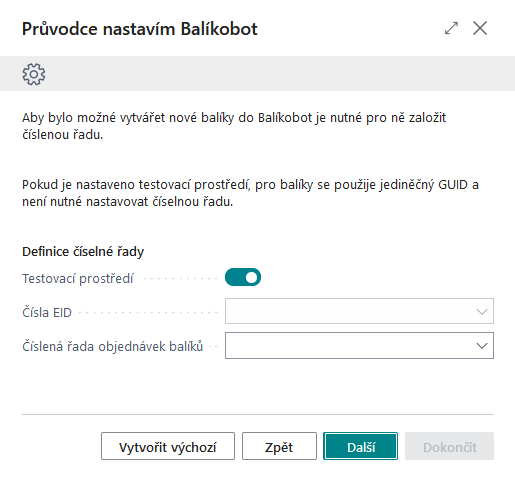Go back with the Zpět button
Image resolution: width=515 pixels, height=479 pixels.
click(x=279, y=446)
